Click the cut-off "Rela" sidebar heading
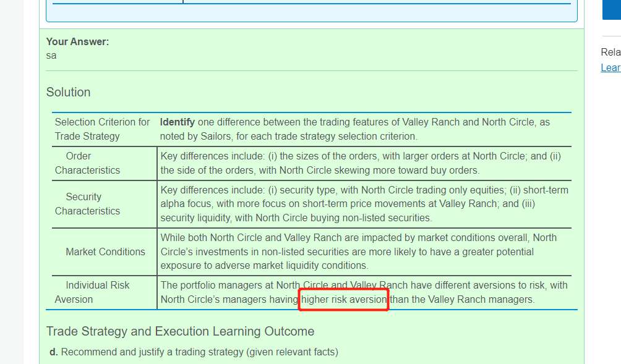The height and width of the screenshot is (364, 621). pyautogui.click(x=610, y=53)
